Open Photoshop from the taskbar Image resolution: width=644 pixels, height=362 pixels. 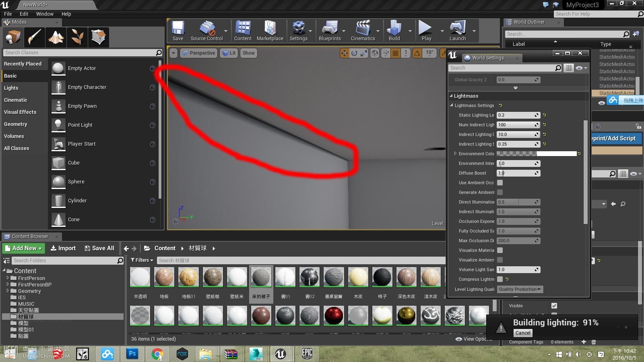[132, 354]
